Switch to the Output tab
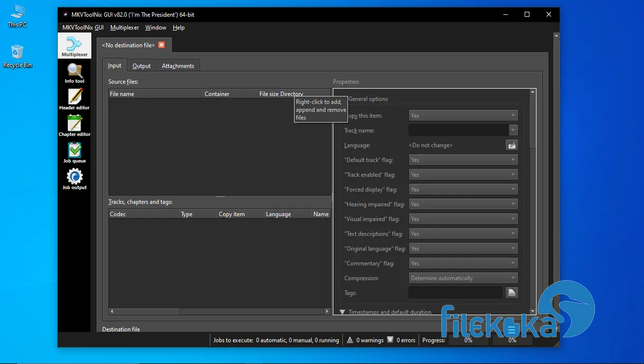Screen dimensions: 644x364 142,66
